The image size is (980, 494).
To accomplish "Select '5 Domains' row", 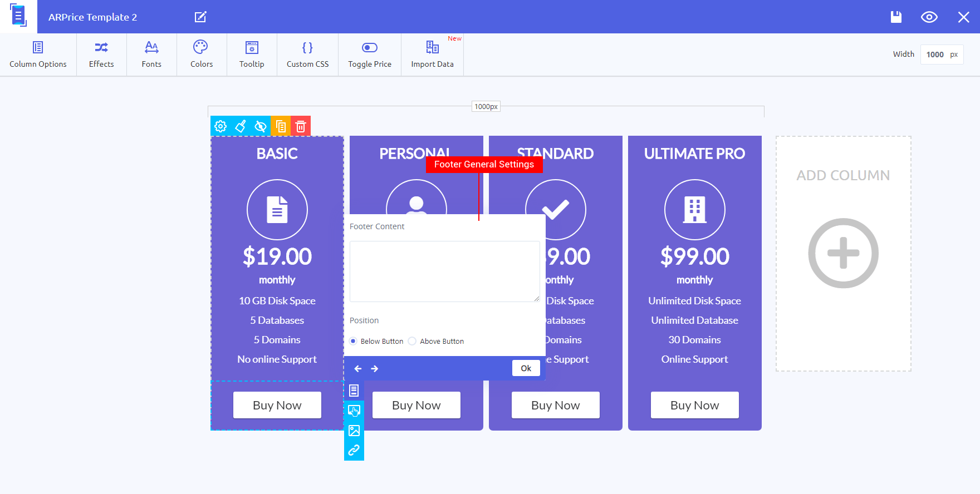I will pyautogui.click(x=277, y=340).
